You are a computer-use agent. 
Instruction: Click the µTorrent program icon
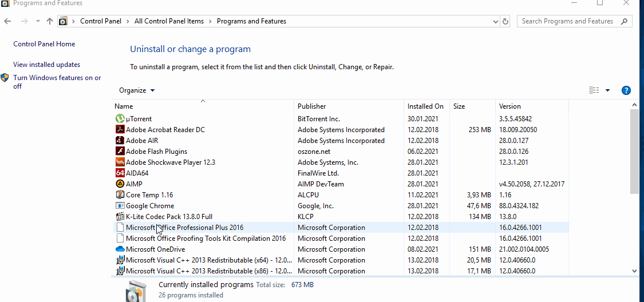click(x=120, y=119)
